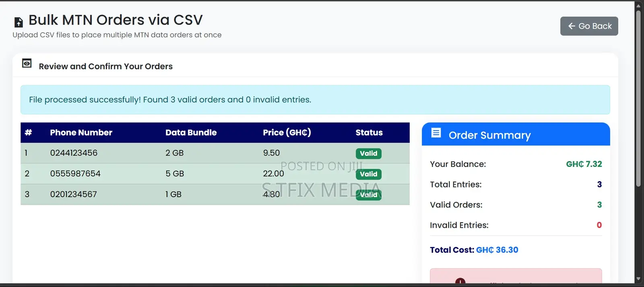This screenshot has width=644, height=287.
Task: Click the scrollbar up arrow
Action: tap(638, 6)
